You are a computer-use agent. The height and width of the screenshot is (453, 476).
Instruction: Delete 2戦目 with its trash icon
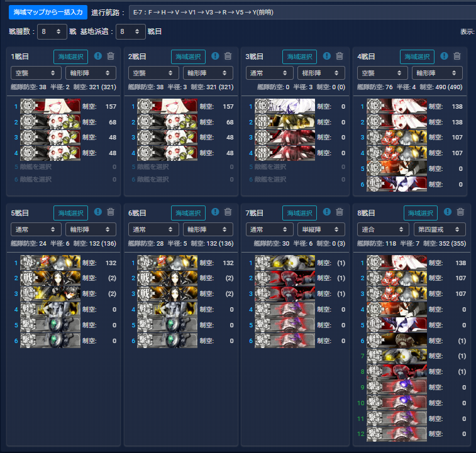(228, 56)
